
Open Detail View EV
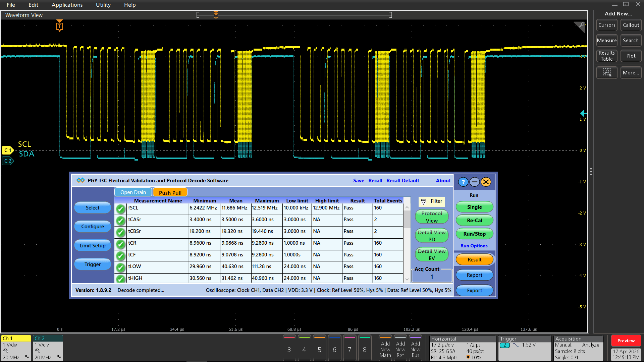[432, 254]
